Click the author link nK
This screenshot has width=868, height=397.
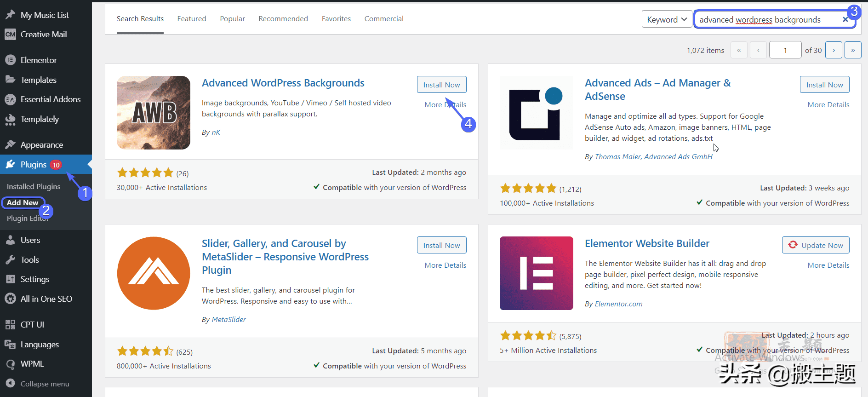216,132
